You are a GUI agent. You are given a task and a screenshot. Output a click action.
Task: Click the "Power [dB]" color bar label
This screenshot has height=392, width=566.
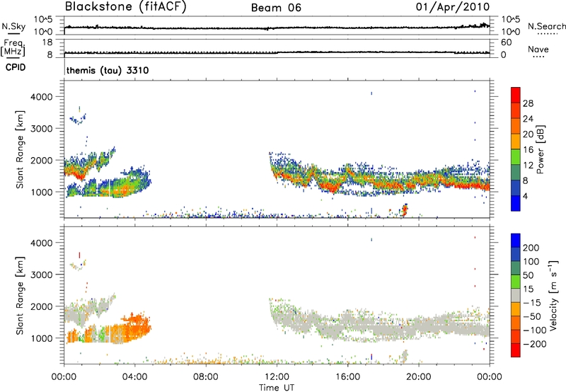click(x=541, y=149)
